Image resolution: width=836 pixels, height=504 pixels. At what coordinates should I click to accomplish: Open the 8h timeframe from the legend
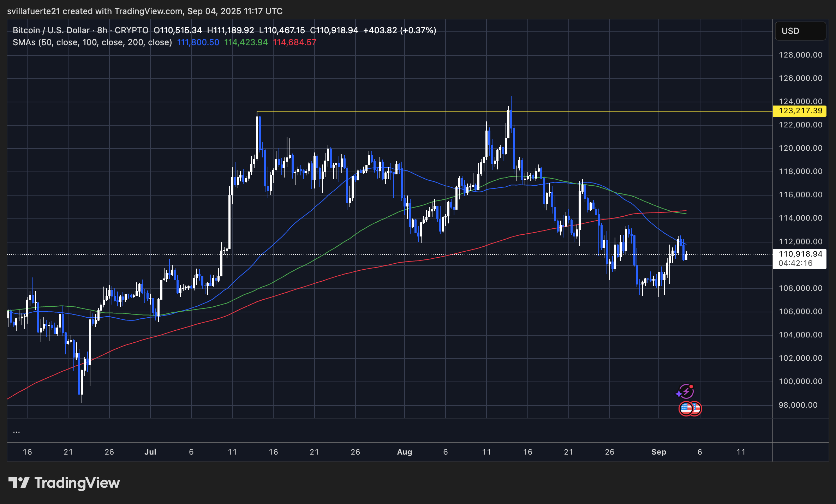pyautogui.click(x=102, y=30)
